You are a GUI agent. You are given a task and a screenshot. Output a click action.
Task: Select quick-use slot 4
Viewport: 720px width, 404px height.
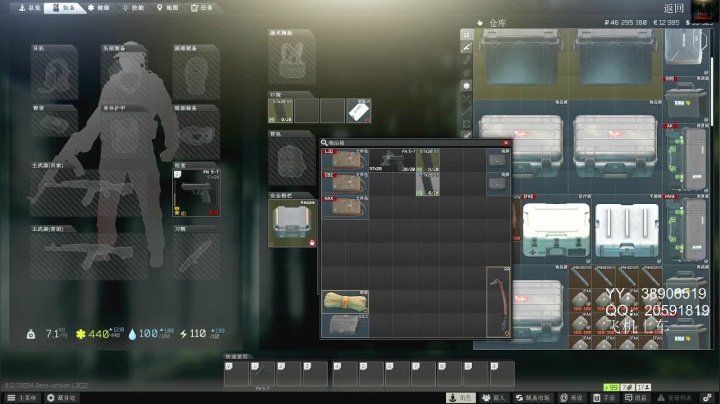(345, 374)
